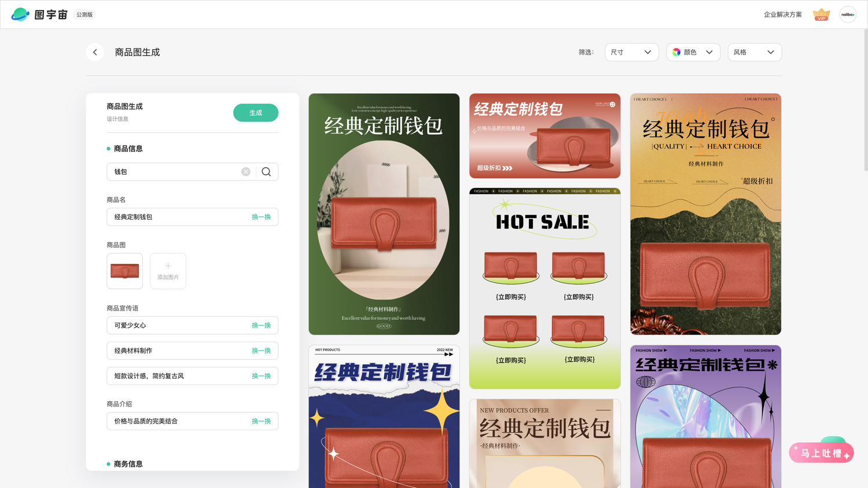Select the uploaded red wallet thumbnail

(124, 271)
